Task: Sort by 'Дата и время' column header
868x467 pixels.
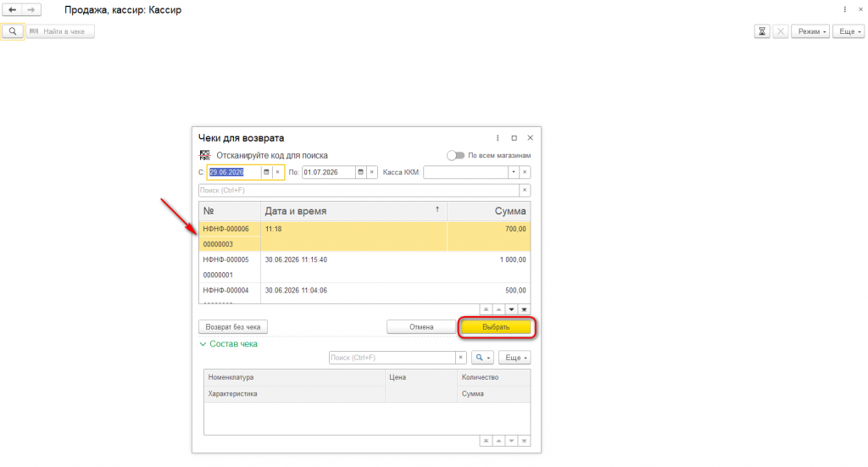Action: 353,211
